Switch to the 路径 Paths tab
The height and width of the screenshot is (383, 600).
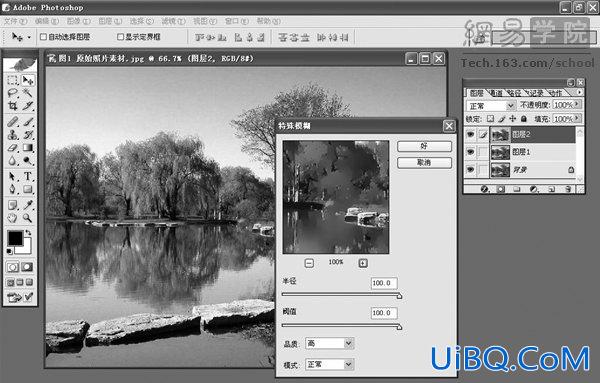pos(515,93)
